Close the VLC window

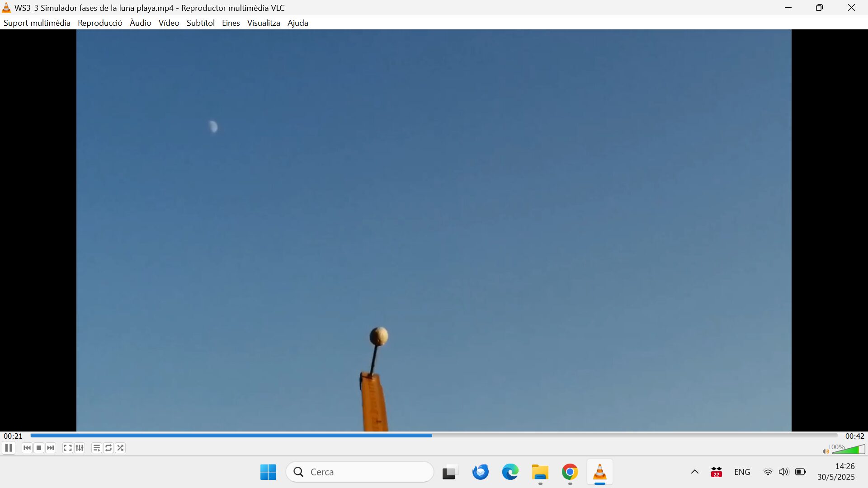(851, 8)
